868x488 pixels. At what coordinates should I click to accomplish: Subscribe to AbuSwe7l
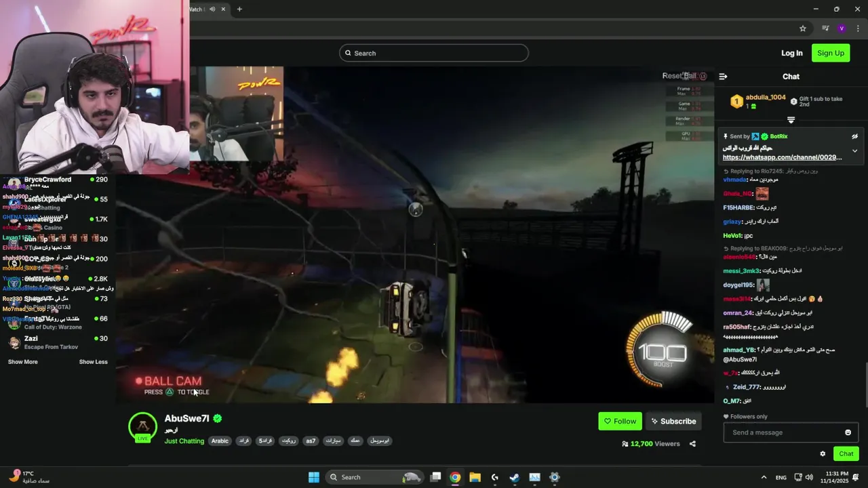[673, 421]
